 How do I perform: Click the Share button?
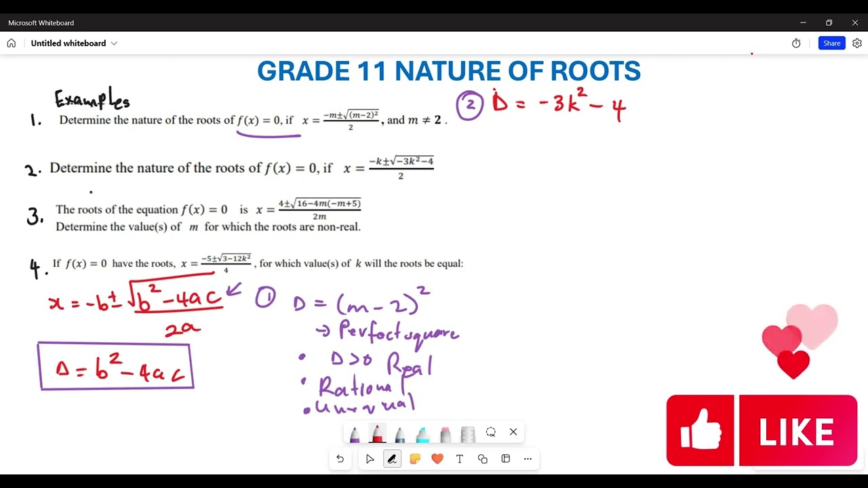(x=832, y=43)
